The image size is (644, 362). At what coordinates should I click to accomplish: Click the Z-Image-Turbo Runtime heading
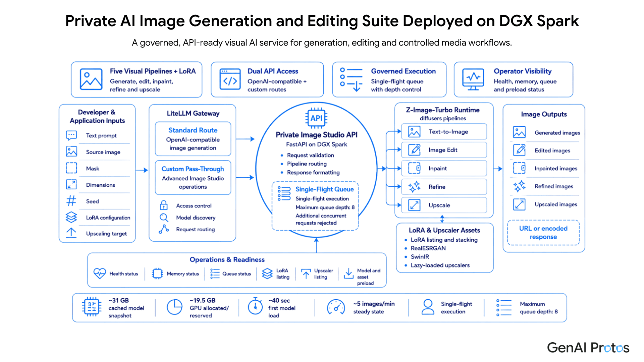(443, 110)
